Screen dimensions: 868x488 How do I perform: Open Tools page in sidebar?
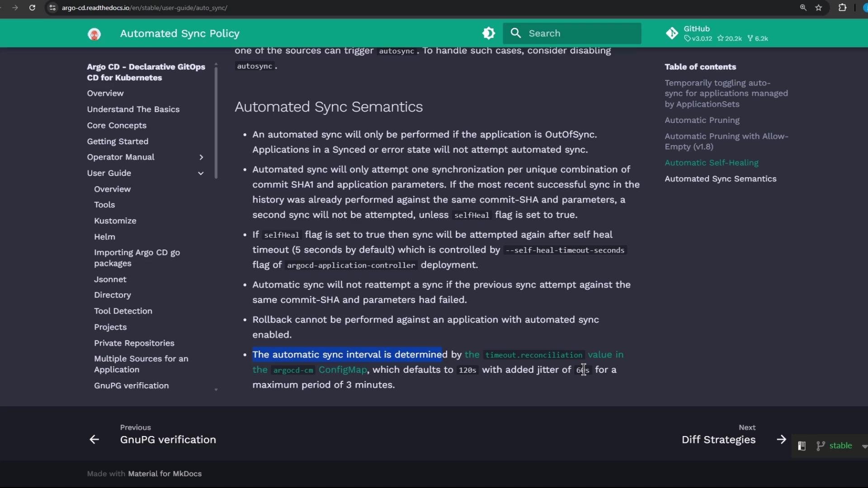click(x=104, y=205)
